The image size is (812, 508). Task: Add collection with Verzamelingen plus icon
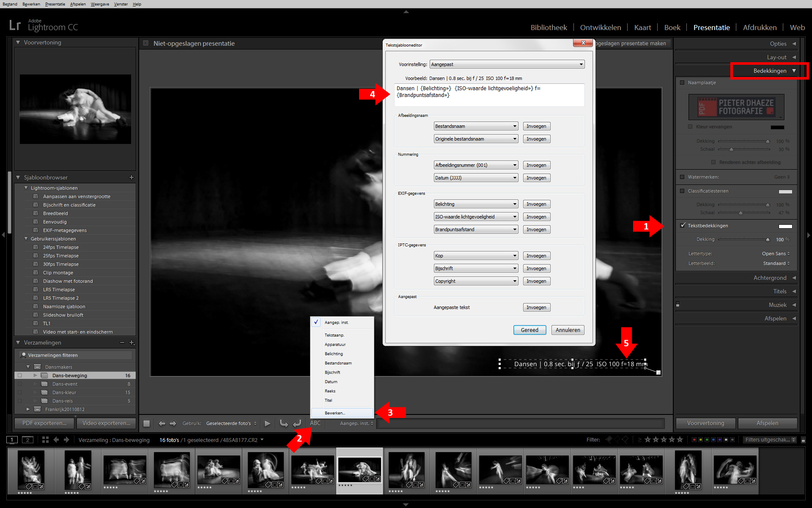tap(132, 342)
